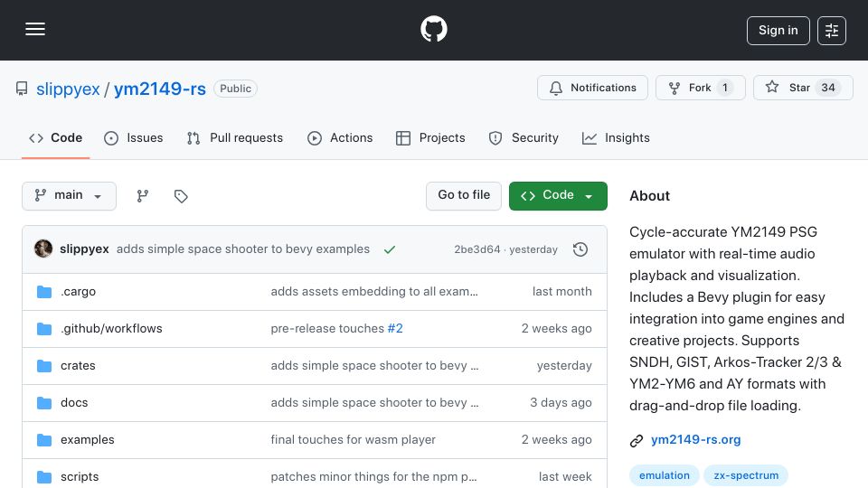Go to GitHub homepage via Octocat logo
This screenshot has width=868, height=488.
[x=433, y=29]
